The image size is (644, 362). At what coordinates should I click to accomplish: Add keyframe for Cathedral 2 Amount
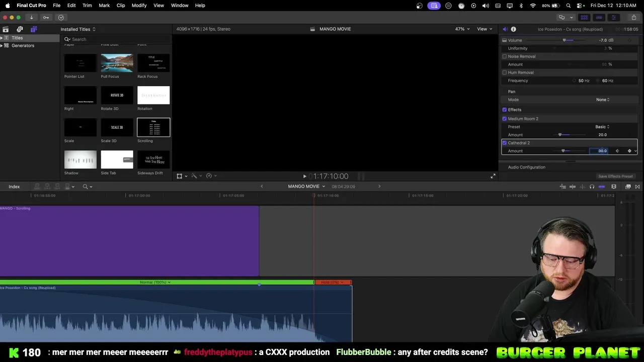click(629, 151)
